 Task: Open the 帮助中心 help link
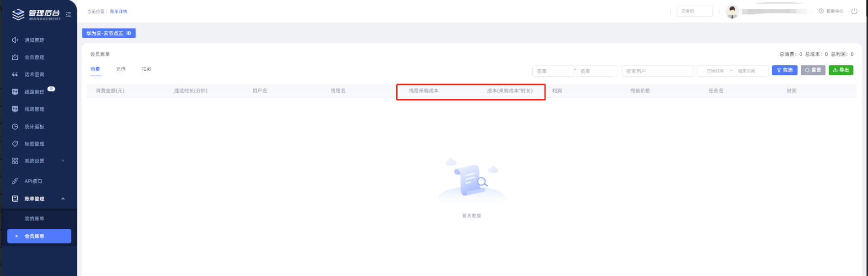831,11
